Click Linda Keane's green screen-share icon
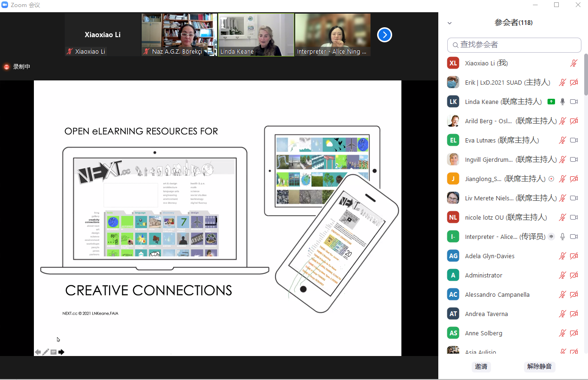 (551, 102)
